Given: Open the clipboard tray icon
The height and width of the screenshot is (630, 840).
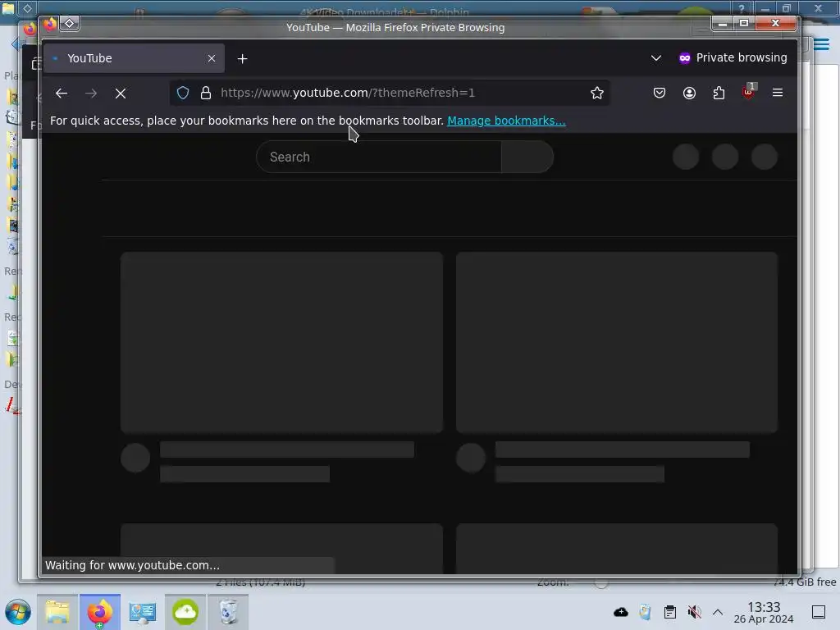Looking at the screenshot, I should (669, 612).
